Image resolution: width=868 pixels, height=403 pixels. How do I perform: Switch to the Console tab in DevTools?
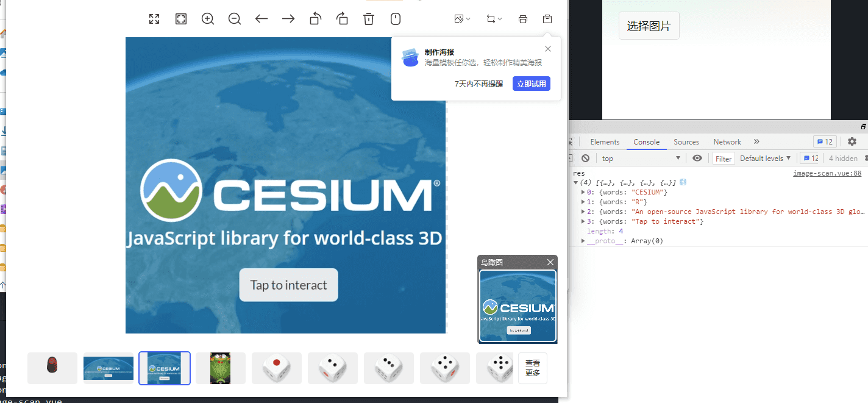click(647, 142)
